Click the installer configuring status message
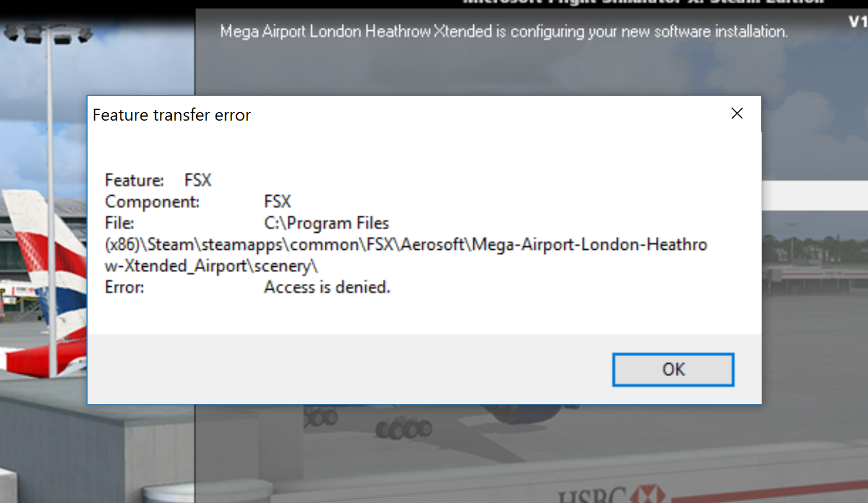Screen dimensions: 868x503 tap(504, 31)
